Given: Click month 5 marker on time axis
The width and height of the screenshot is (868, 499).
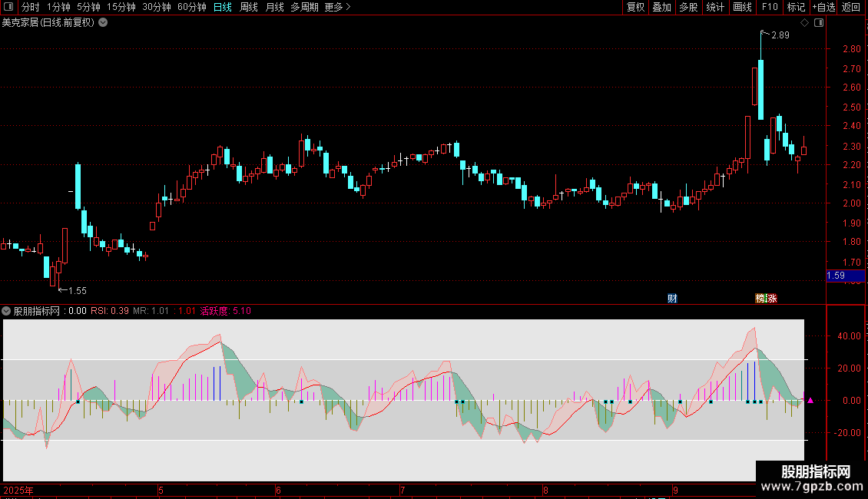Looking at the screenshot, I should pyautogui.click(x=161, y=490).
